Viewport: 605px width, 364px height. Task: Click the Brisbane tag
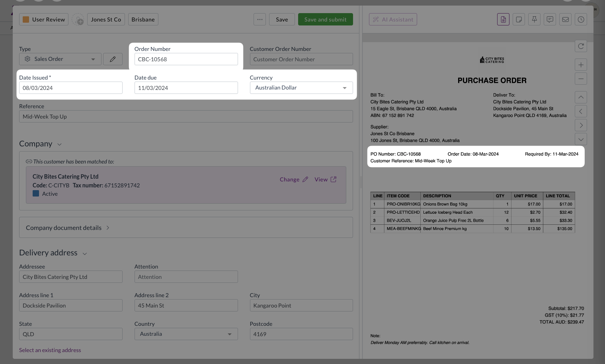pos(143,19)
